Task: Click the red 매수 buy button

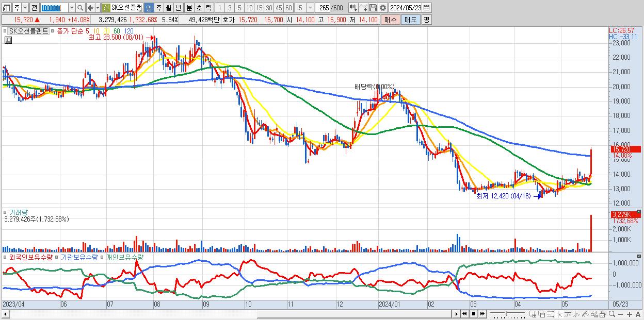Action: pos(391,20)
